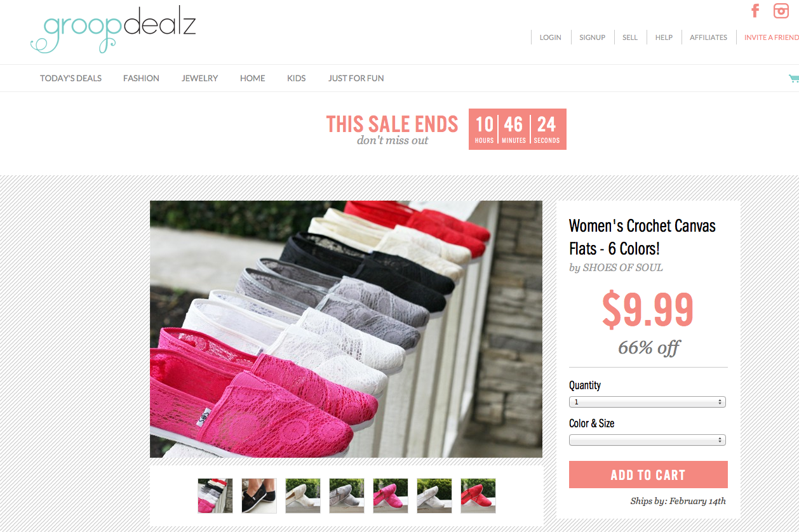Select the pink shoe thumbnail

[391, 496]
